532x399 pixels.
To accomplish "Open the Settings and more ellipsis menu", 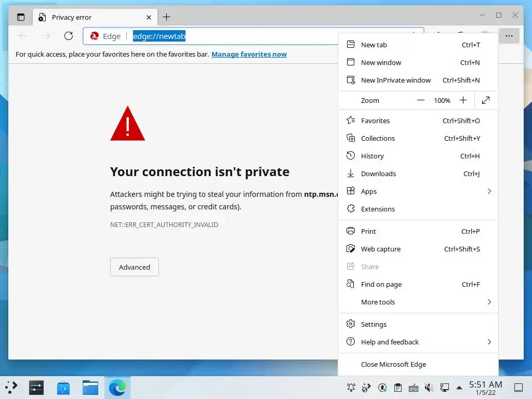I will (x=509, y=36).
